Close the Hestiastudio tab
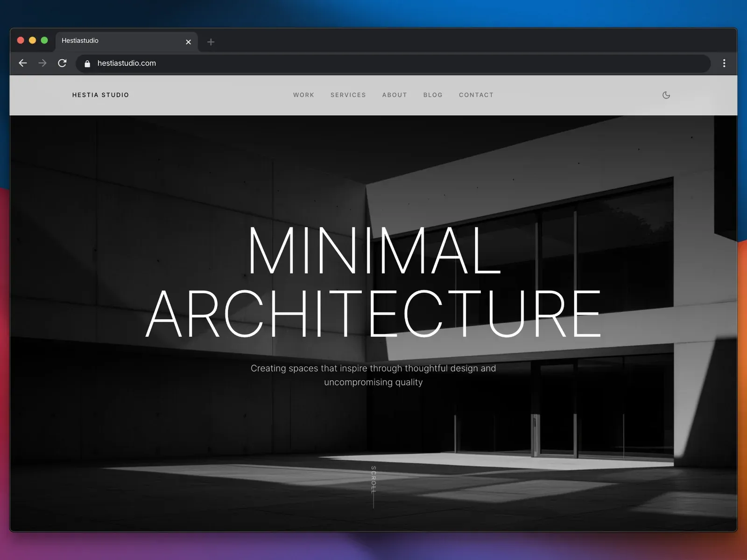747x560 pixels. pos(188,42)
